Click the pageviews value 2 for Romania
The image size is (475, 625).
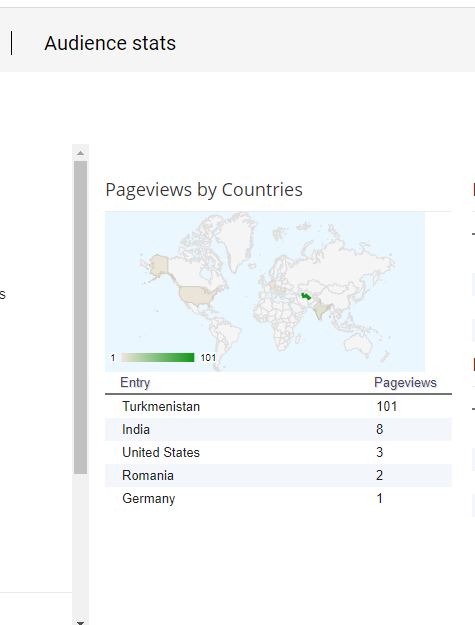(x=380, y=476)
